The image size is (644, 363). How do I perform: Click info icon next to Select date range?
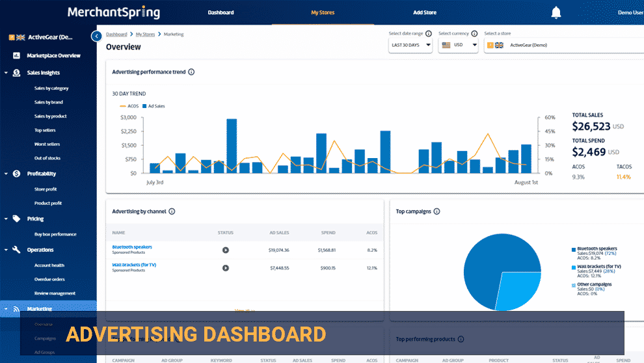click(x=429, y=34)
